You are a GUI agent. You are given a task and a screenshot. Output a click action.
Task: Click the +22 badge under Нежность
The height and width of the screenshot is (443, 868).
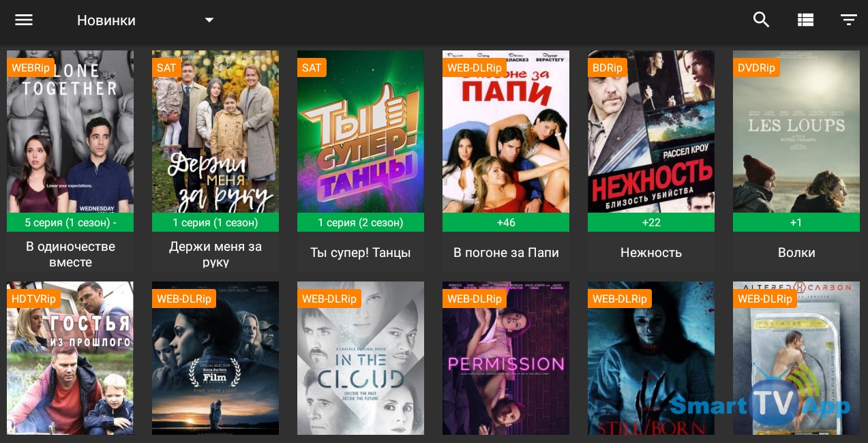(x=651, y=222)
